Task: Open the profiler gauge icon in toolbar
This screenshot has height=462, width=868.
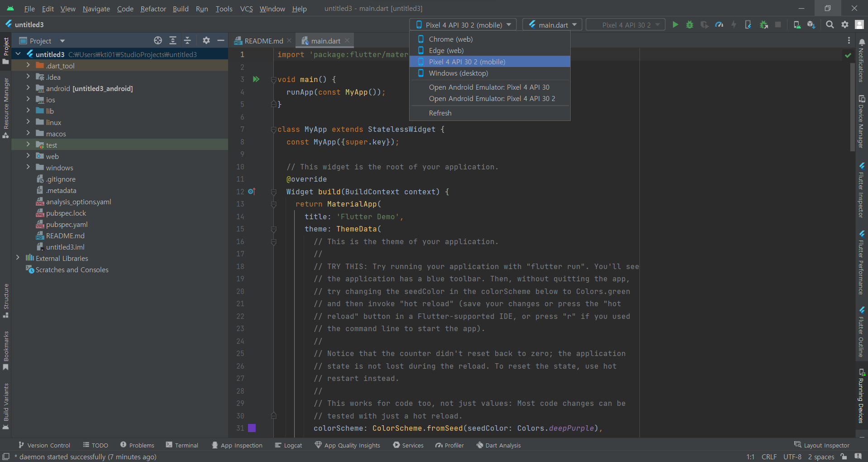Action: click(719, 25)
